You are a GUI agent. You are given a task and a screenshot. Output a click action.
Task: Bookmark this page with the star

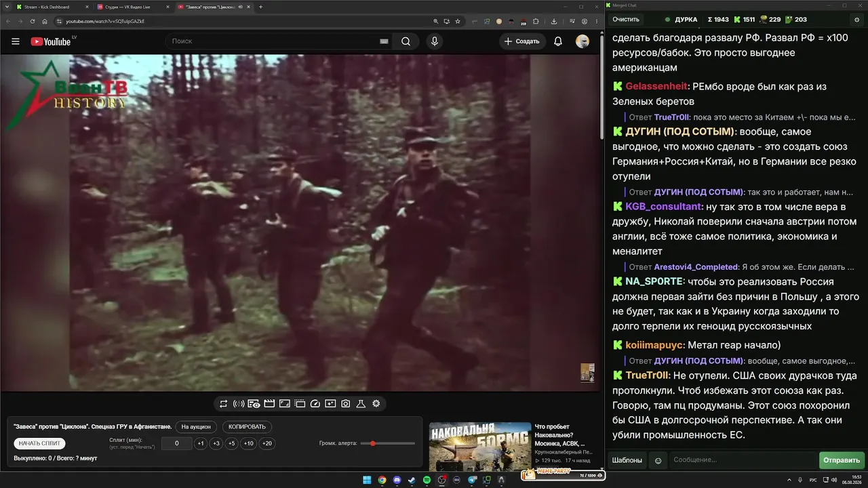tap(458, 21)
